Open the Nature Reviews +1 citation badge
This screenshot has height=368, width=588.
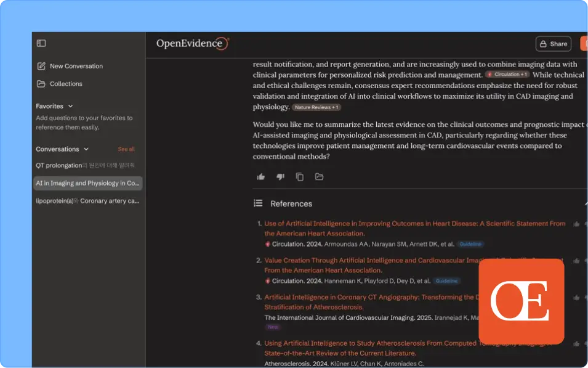[316, 107]
